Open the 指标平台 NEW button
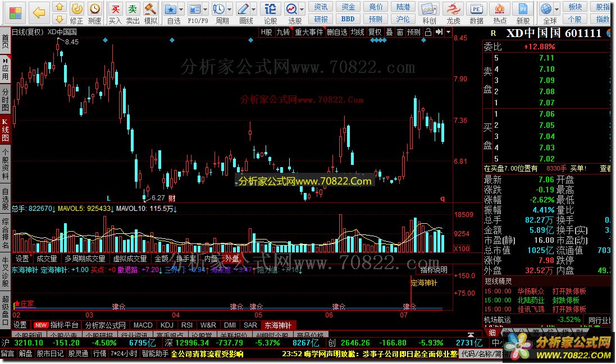This screenshot has height=364, width=616. point(56,325)
